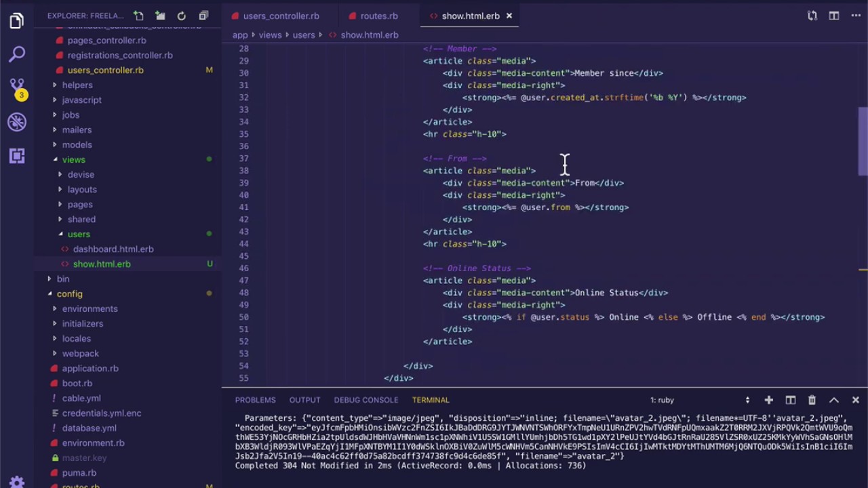Expand the javascript folder

click(x=82, y=100)
